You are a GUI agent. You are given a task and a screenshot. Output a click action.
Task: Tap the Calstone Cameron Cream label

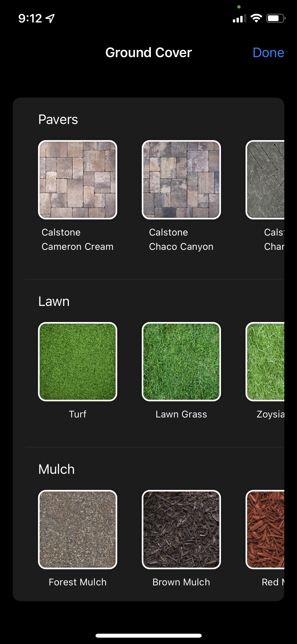tap(78, 240)
